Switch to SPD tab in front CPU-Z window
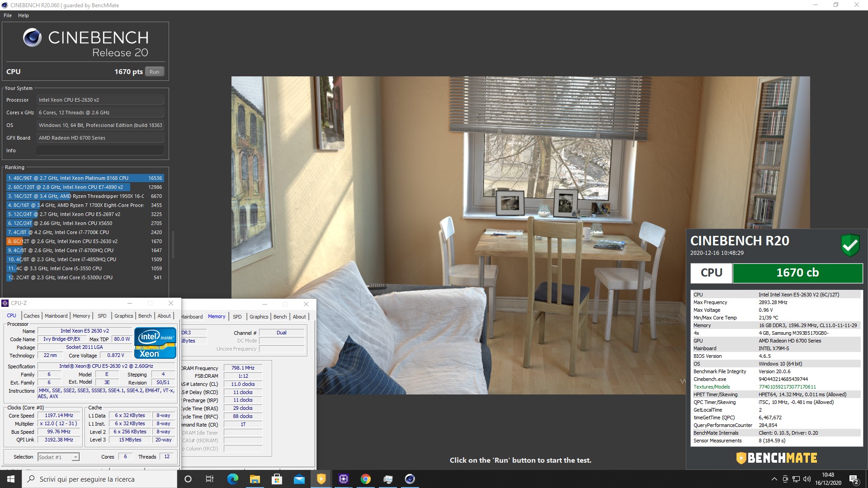This screenshot has width=868, height=488. click(x=102, y=316)
